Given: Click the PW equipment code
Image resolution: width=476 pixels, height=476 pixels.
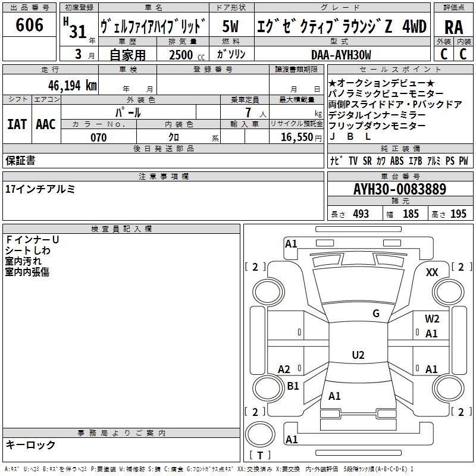Looking at the screenshot, I should (x=464, y=161).
